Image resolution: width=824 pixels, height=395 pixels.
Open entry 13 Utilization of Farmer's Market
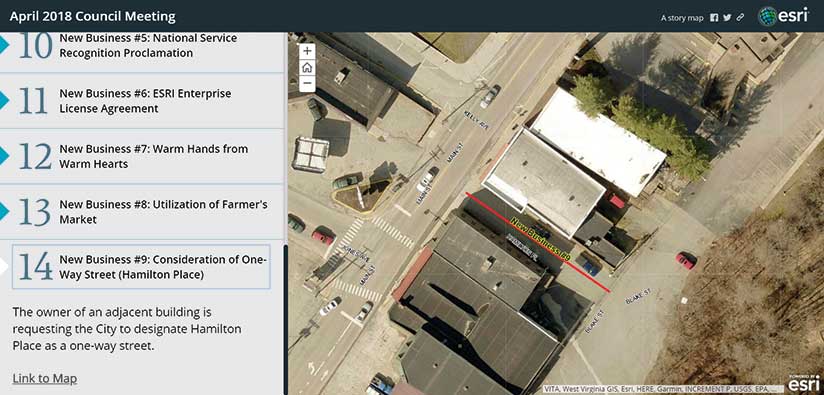point(142,212)
